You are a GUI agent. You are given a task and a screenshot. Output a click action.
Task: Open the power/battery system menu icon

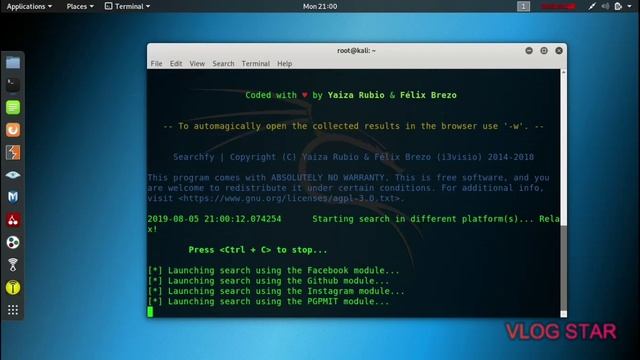[618, 6]
